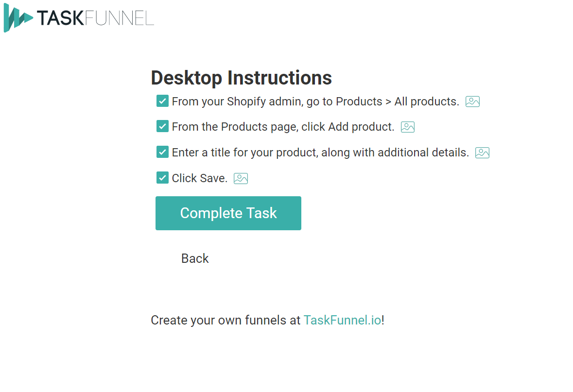Uncheck the Enter a title step checkbox

162,152
